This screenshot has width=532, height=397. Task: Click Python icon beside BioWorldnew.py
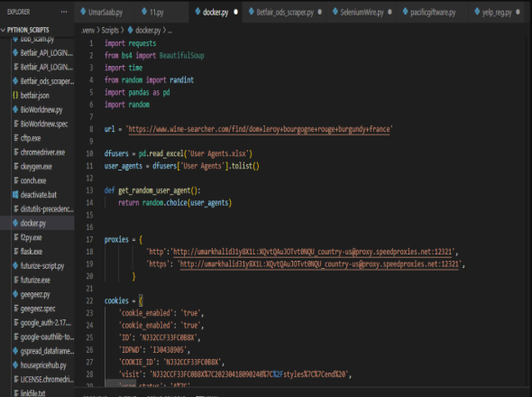(15, 109)
